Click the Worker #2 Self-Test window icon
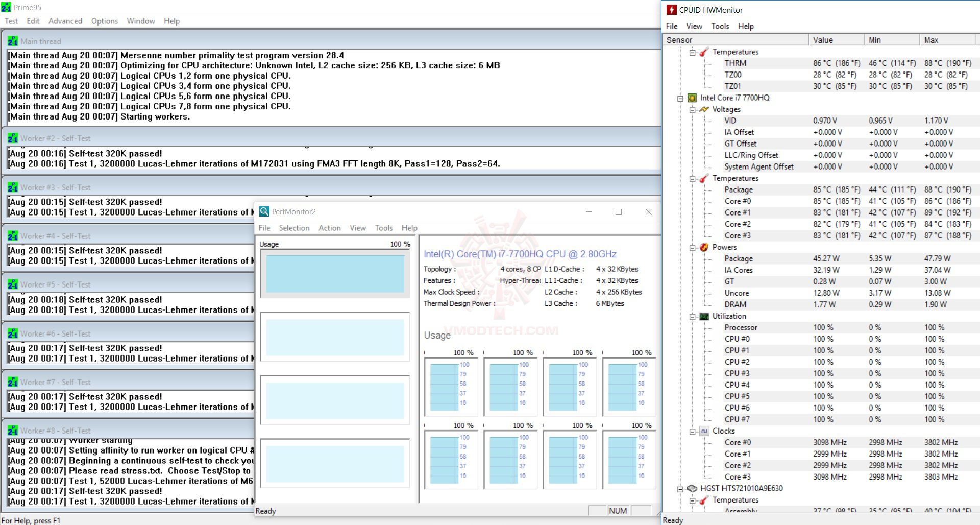The height and width of the screenshot is (525, 980). pyautogui.click(x=13, y=138)
